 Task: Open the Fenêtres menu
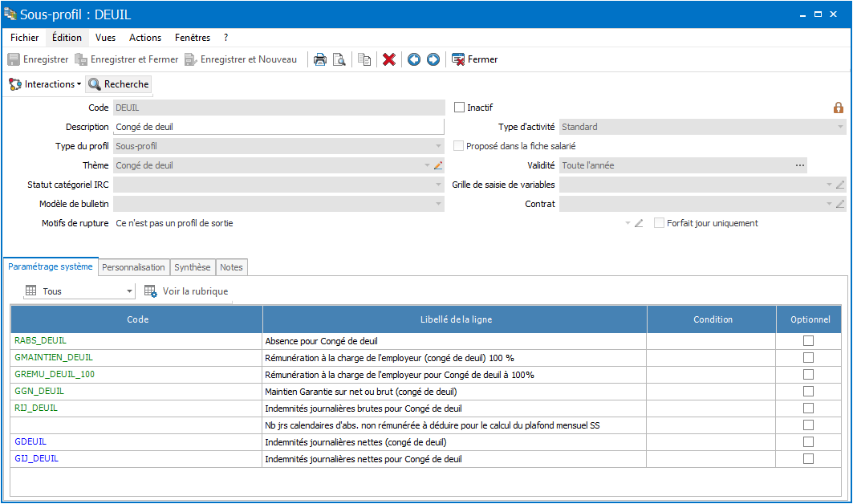click(193, 38)
